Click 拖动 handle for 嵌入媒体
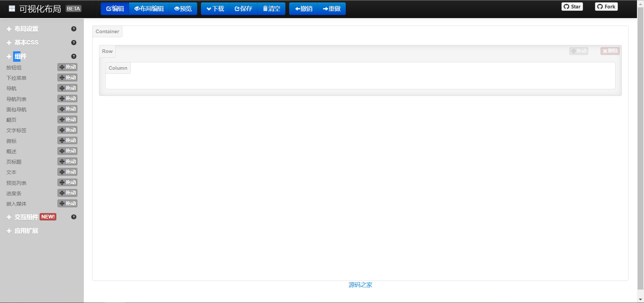 67,203
